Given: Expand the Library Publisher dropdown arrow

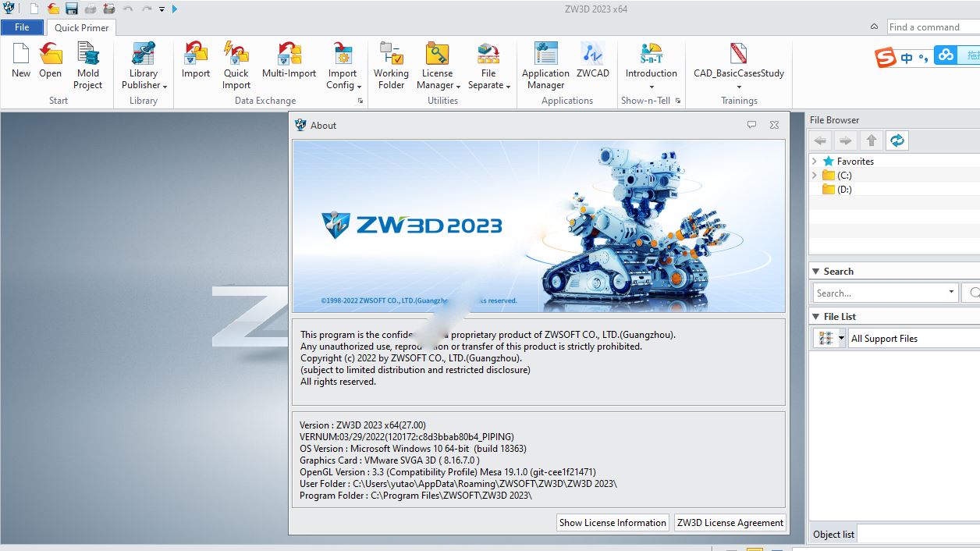Looking at the screenshot, I should click(165, 86).
